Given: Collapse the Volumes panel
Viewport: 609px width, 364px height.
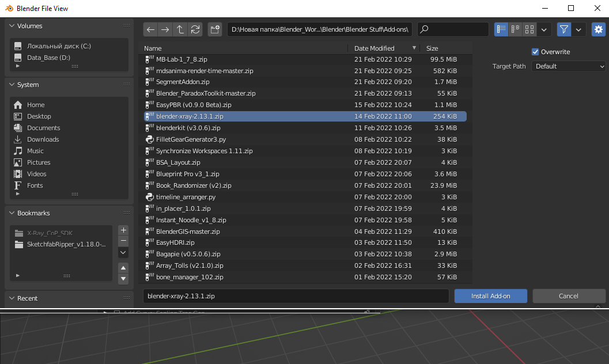Looking at the screenshot, I should click(x=12, y=26).
